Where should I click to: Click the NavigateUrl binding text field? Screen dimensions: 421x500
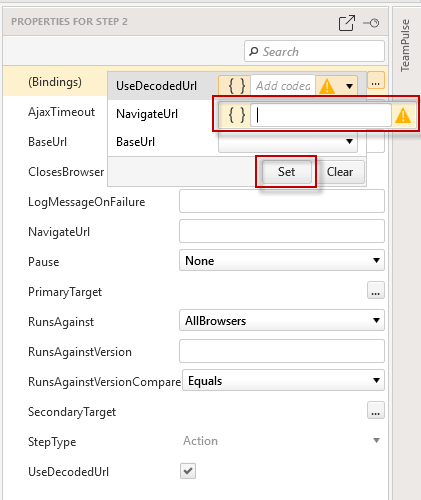click(321, 115)
